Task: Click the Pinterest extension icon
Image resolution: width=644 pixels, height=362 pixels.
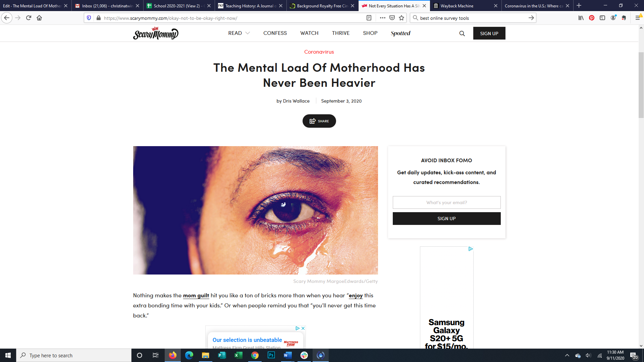Action: tap(592, 18)
